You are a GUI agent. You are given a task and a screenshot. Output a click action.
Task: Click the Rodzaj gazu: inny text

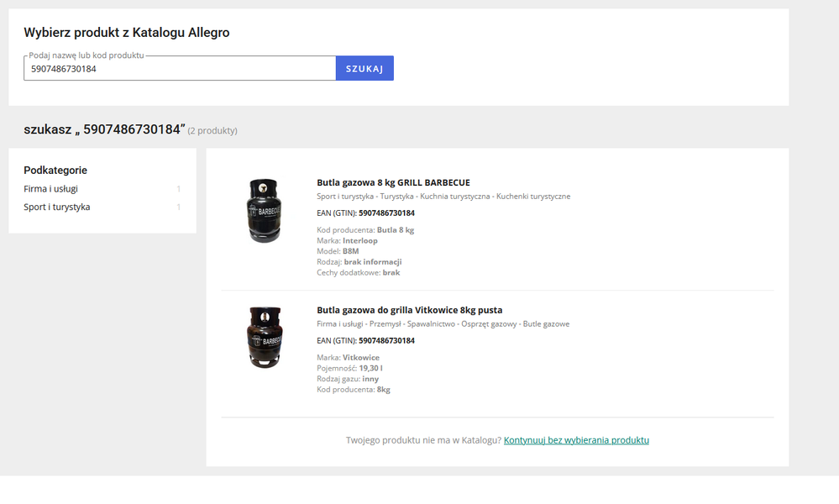coord(348,379)
